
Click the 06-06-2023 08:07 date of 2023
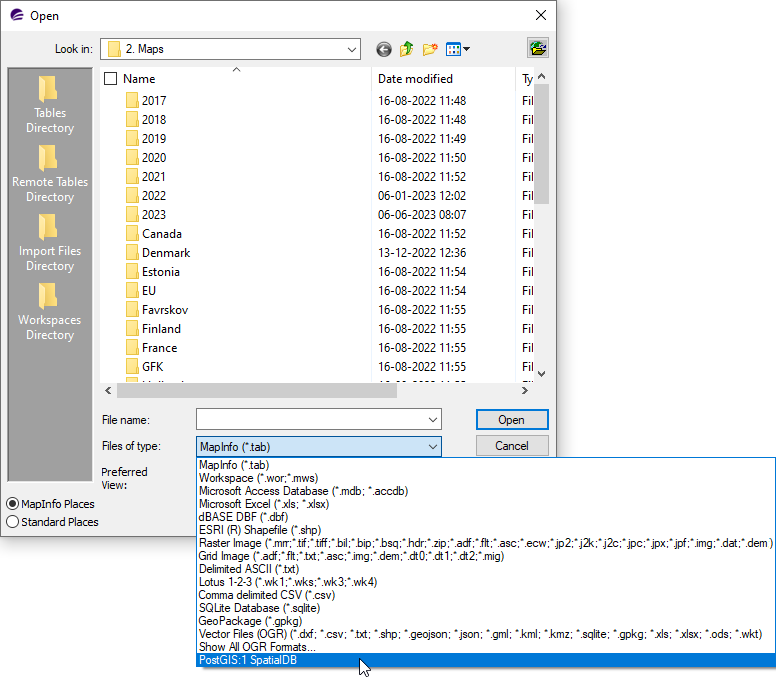[x=422, y=214]
